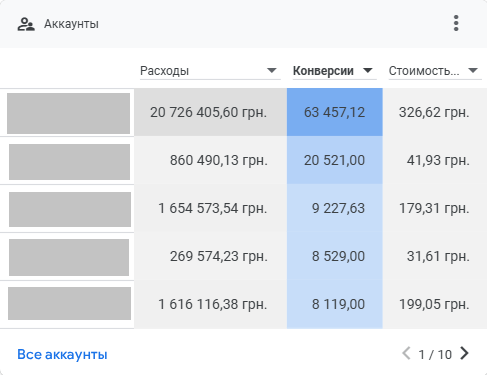Open the Конверсии column dropdown arrow
Image resolution: width=487 pixels, height=375 pixels.
(x=368, y=71)
